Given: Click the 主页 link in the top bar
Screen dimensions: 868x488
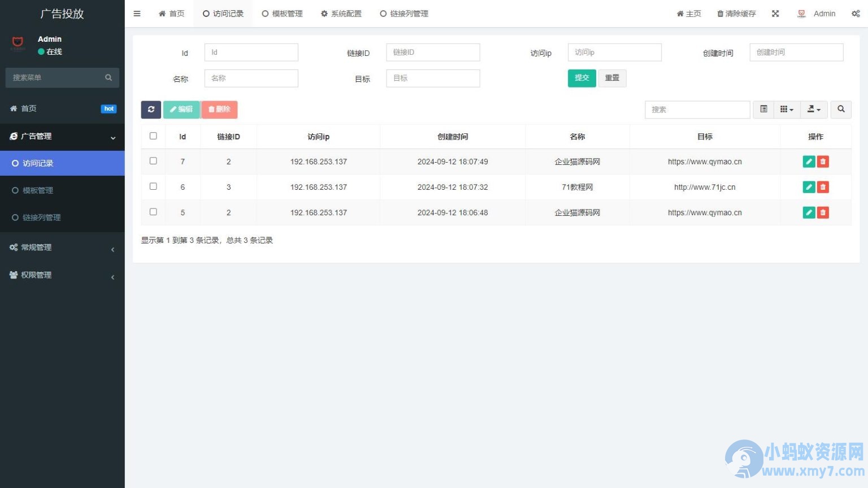Looking at the screenshot, I should click(x=689, y=14).
